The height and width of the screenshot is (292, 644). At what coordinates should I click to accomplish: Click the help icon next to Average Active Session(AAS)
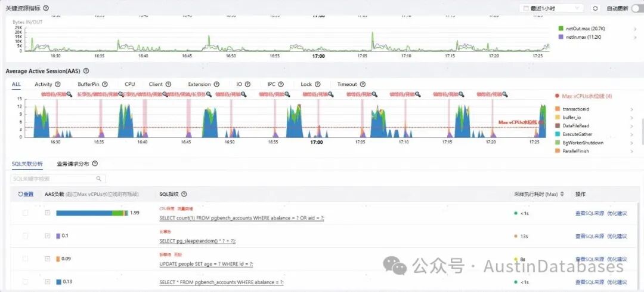pos(86,71)
